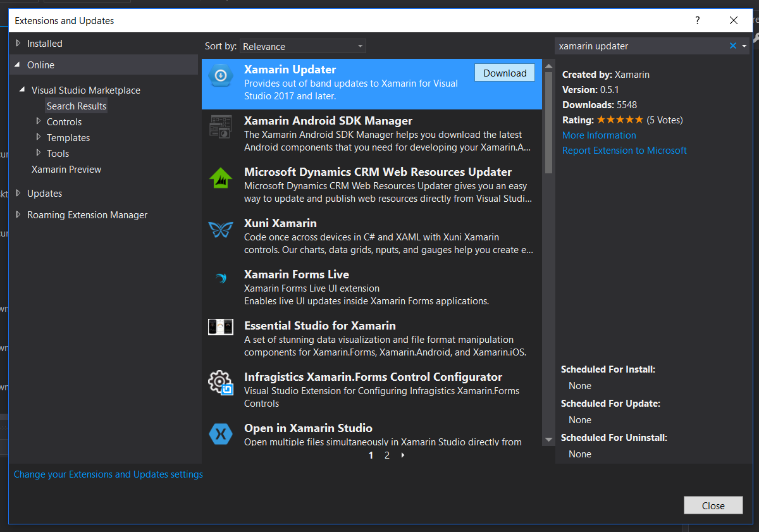The image size is (759, 532).
Task: Select current results page 1
Action: click(x=371, y=455)
